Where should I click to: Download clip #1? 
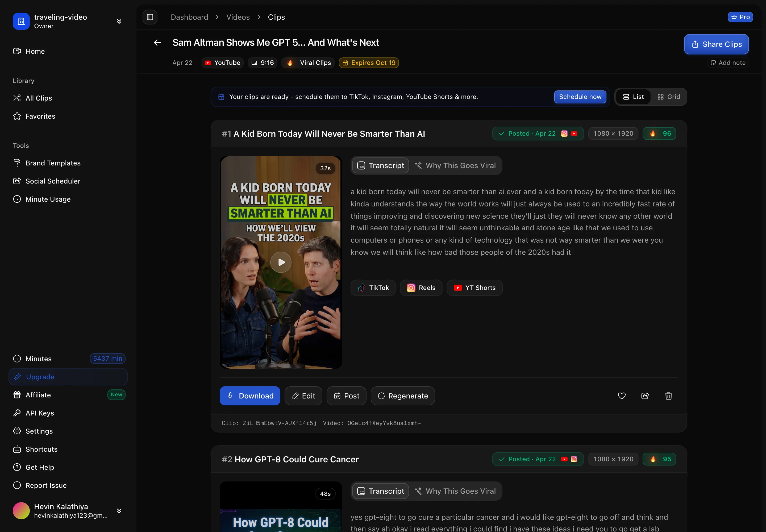250,396
